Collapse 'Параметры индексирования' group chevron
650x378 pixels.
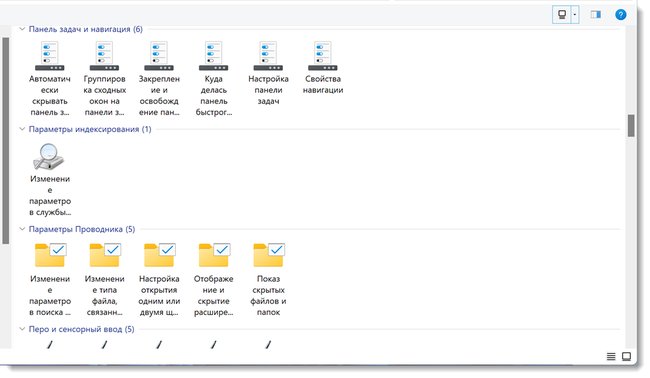click(x=22, y=129)
